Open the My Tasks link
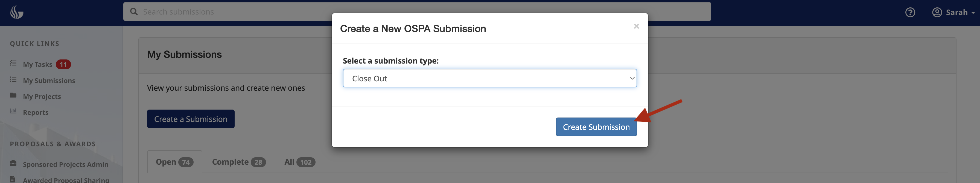The image size is (980, 183). 38,64
